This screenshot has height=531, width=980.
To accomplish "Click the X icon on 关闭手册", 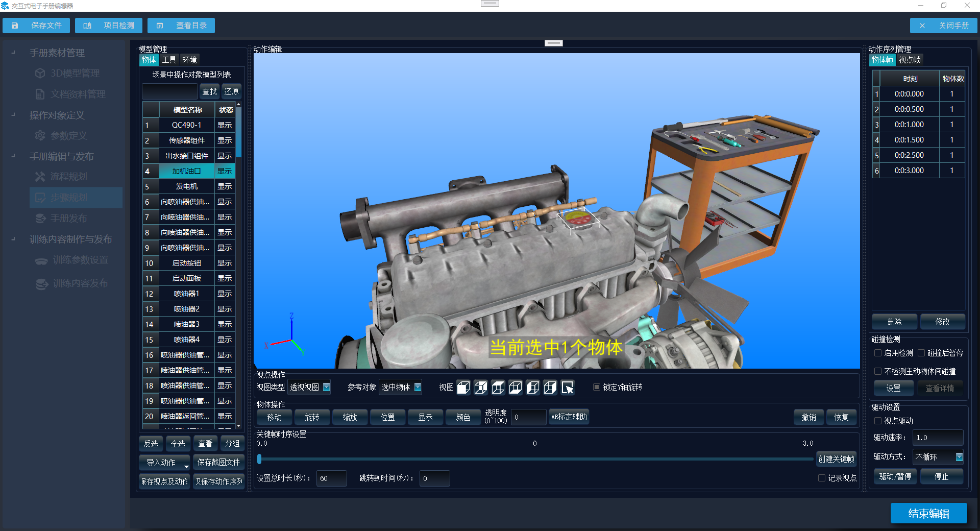I will (922, 26).
